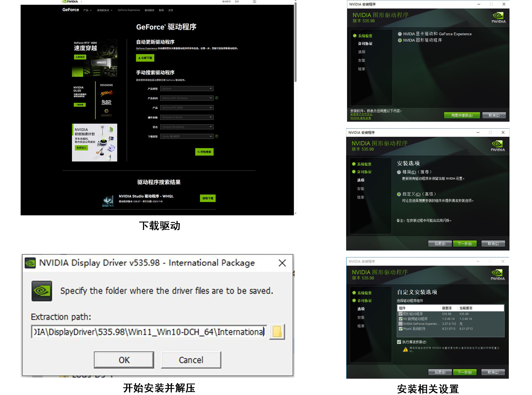The width and height of the screenshot is (532, 395).
Task: Open the 下载类型 dropdown showing Studio 驱动程序
Action: point(187,136)
